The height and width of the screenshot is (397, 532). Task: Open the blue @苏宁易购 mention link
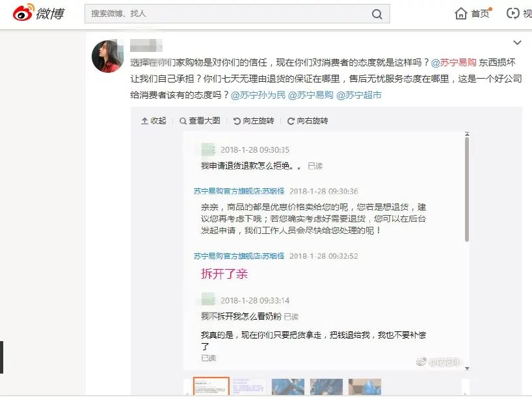coord(310,95)
